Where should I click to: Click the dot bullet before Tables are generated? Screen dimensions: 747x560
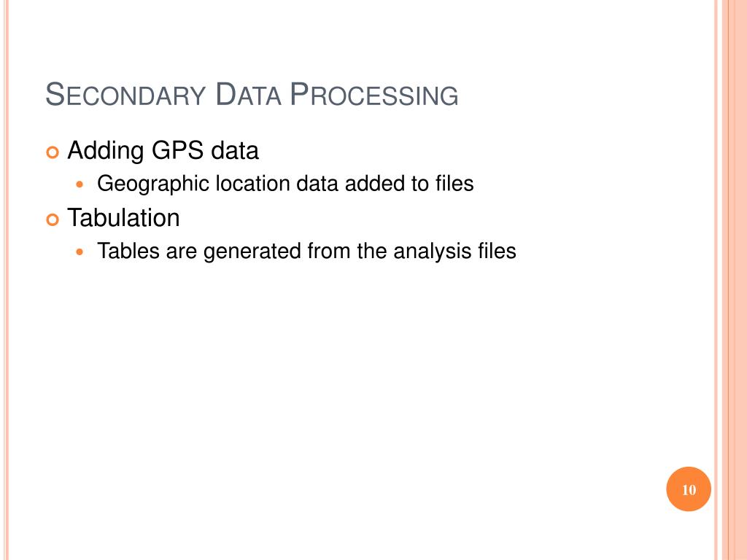(x=80, y=252)
